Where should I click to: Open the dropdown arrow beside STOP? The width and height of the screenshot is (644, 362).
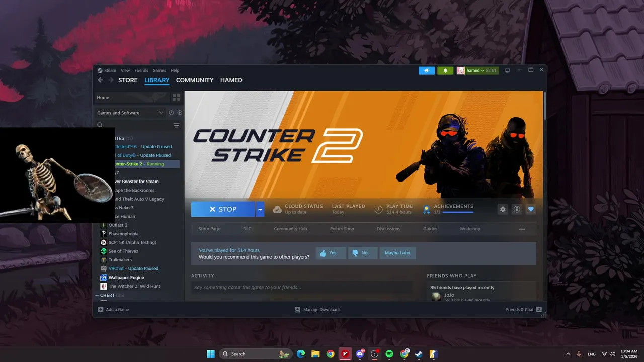(x=260, y=209)
